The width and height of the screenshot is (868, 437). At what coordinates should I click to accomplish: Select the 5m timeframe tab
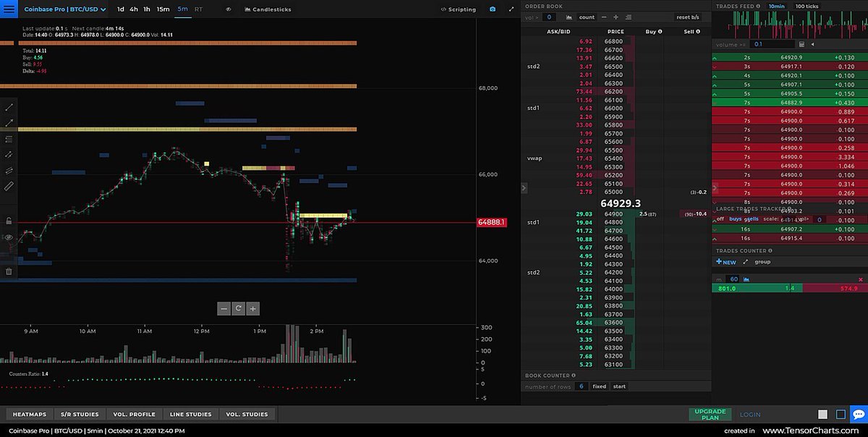point(182,9)
